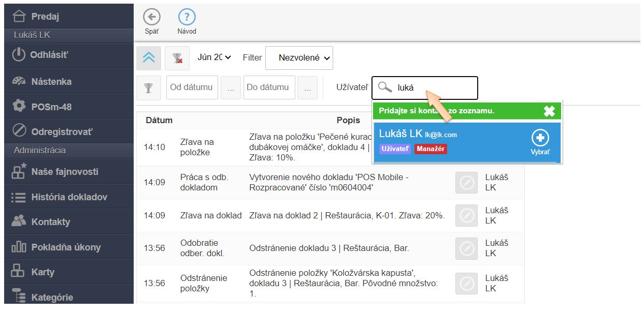Open Kontakty in the sidebar
644x311 pixels.
point(50,221)
